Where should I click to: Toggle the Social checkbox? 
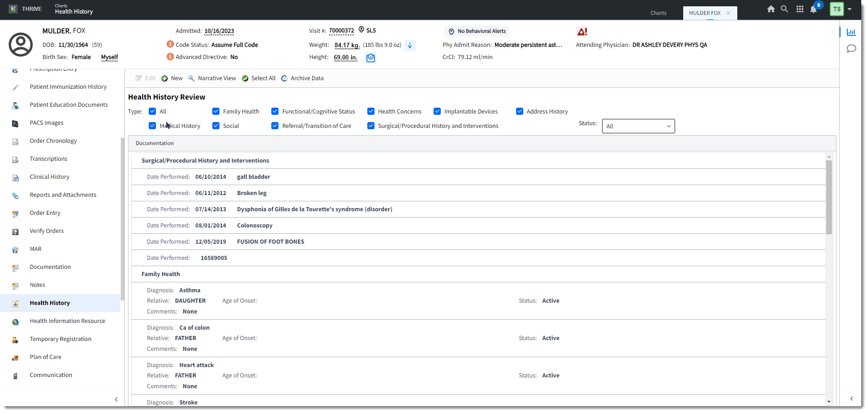[x=216, y=126]
